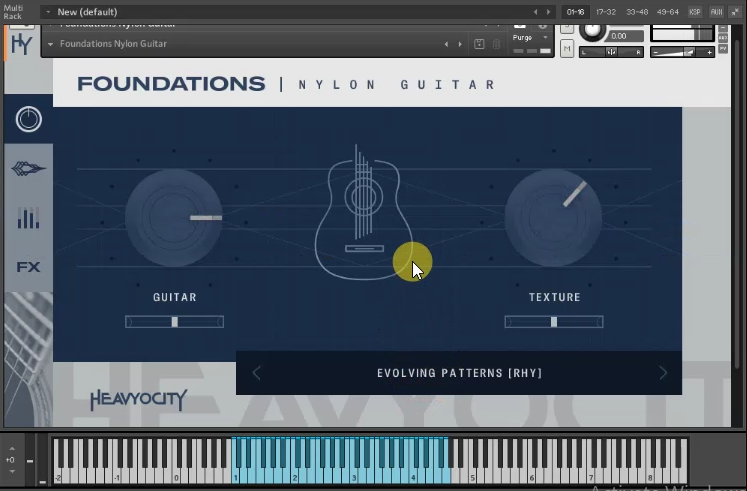Decrease volume with the minus button
The width and height of the screenshot is (747, 491).
pyautogui.click(x=656, y=52)
